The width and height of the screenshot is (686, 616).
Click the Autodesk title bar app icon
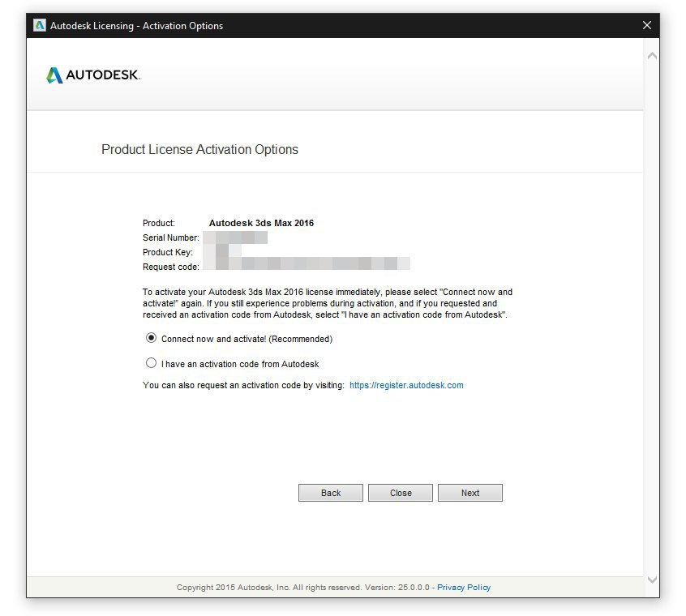40,25
